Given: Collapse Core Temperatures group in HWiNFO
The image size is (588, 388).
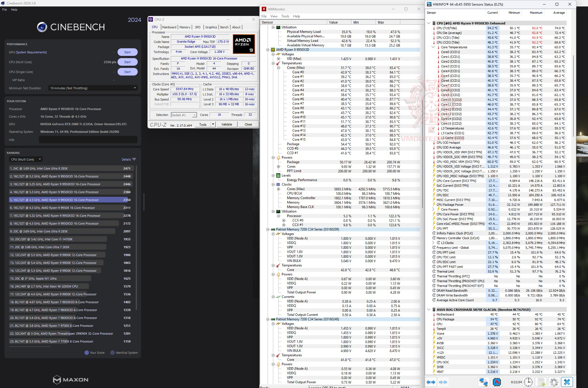Looking at the screenshot, I should tap(433, 47).
